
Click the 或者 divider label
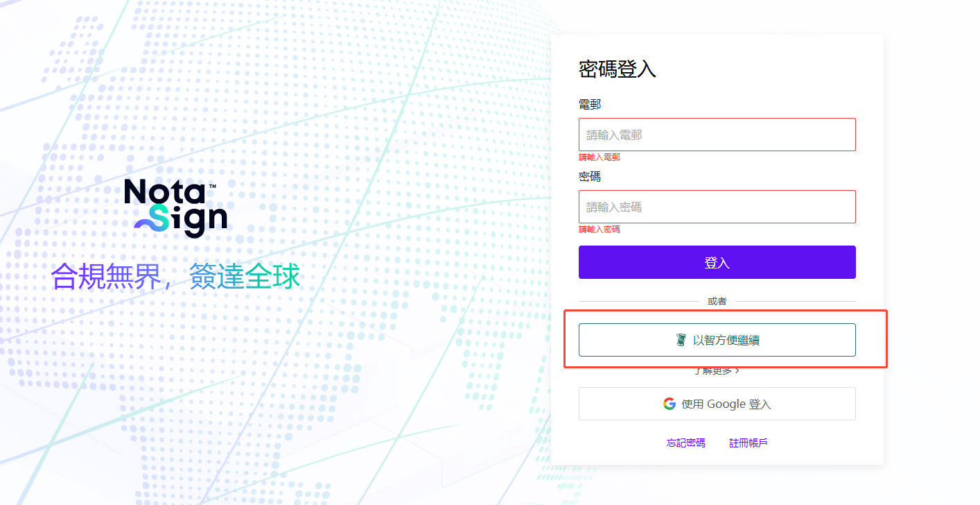click(x=717, y=301)
